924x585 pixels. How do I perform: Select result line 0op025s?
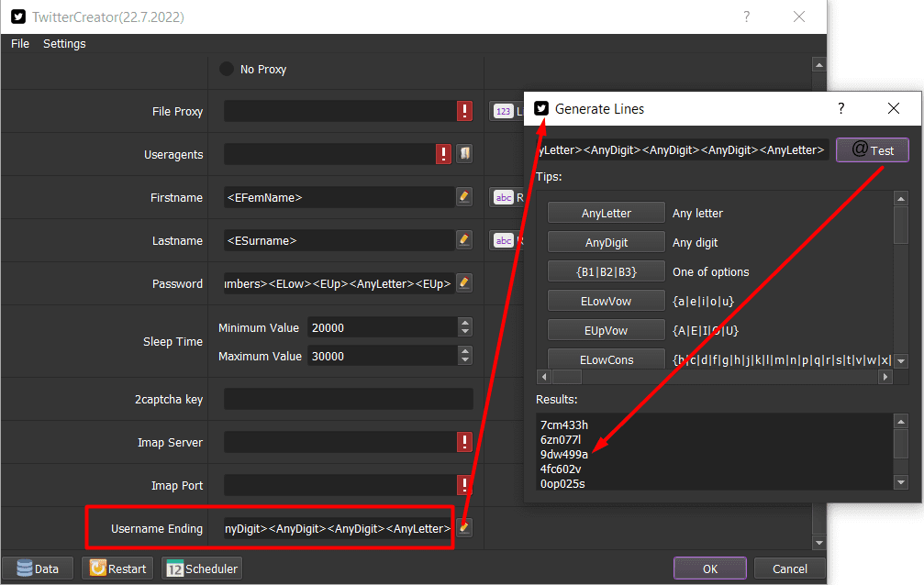click(562, 483)
